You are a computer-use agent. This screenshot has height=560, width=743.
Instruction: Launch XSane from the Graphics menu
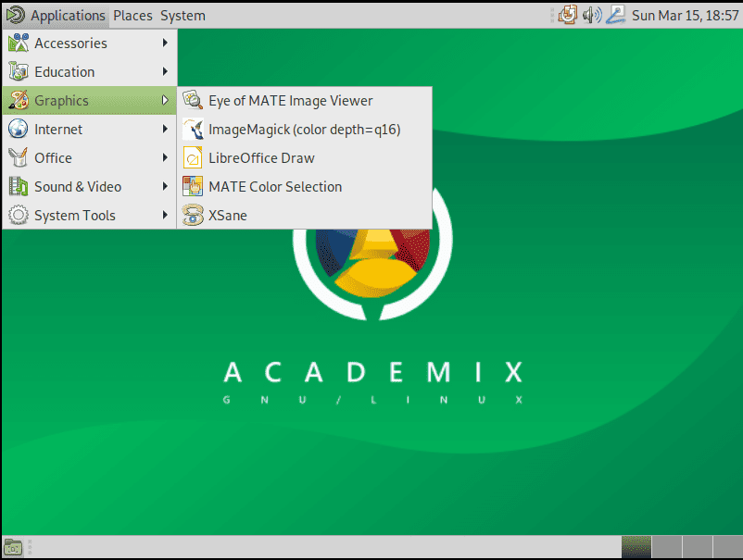pos(304,215)
